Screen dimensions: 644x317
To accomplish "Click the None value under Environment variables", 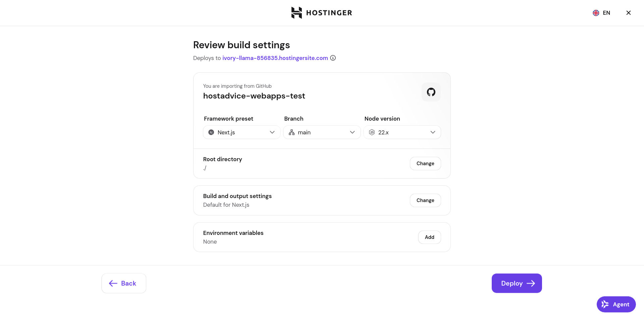I will point(210,242).
